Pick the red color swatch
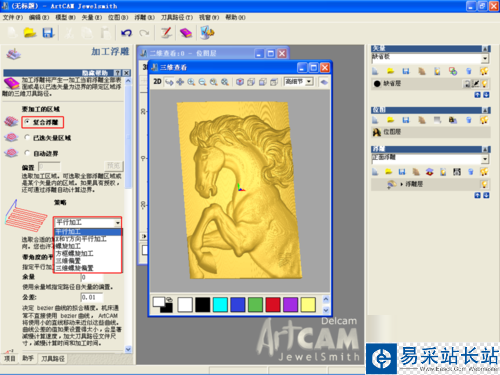 (273, 305)
